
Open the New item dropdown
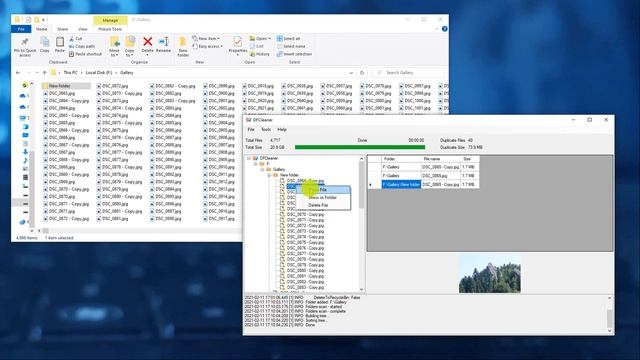pos(206,38)
